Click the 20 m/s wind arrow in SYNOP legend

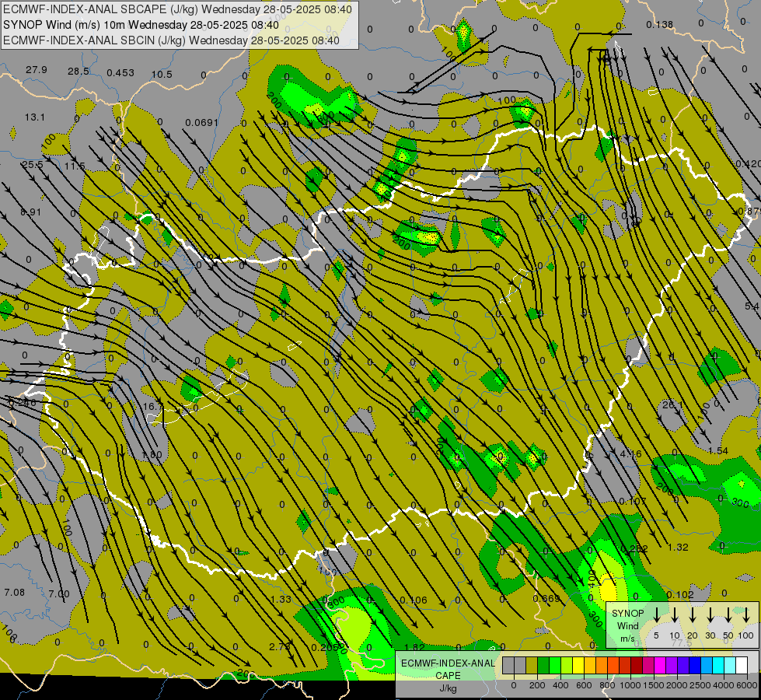[x=693, y=615]
